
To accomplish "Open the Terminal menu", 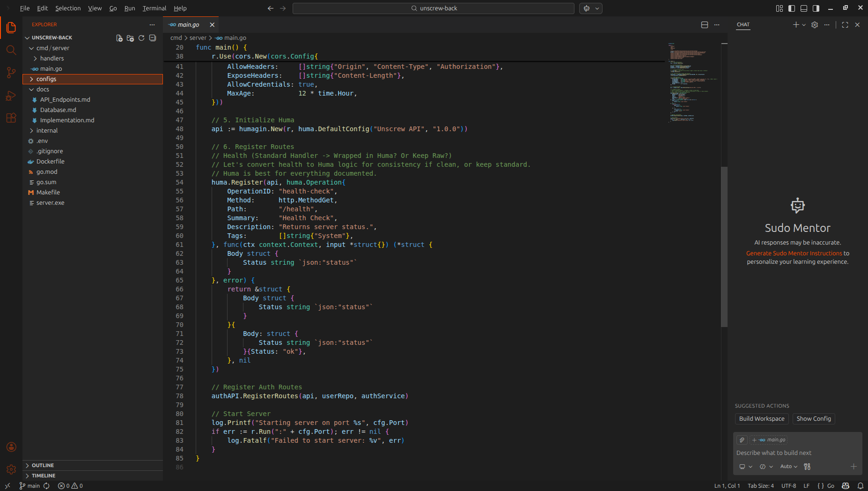I will pyautogui.click(x=154, y=8).
